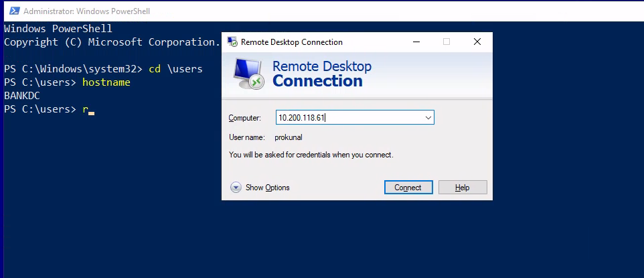This screenshot has width=644, height=278.
Task: Click the Administrator: Windows PowerShell title bar
Action: (x=322, y=11)
